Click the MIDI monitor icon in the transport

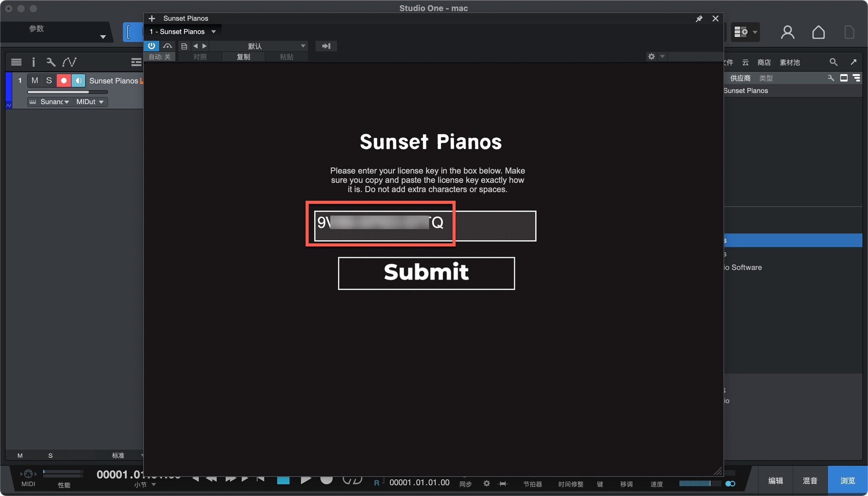[28, 474]
